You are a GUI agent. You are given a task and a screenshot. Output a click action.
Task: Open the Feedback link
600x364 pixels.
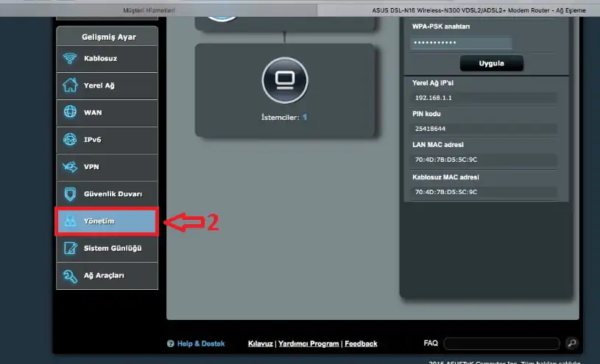(x=361, y=343)
